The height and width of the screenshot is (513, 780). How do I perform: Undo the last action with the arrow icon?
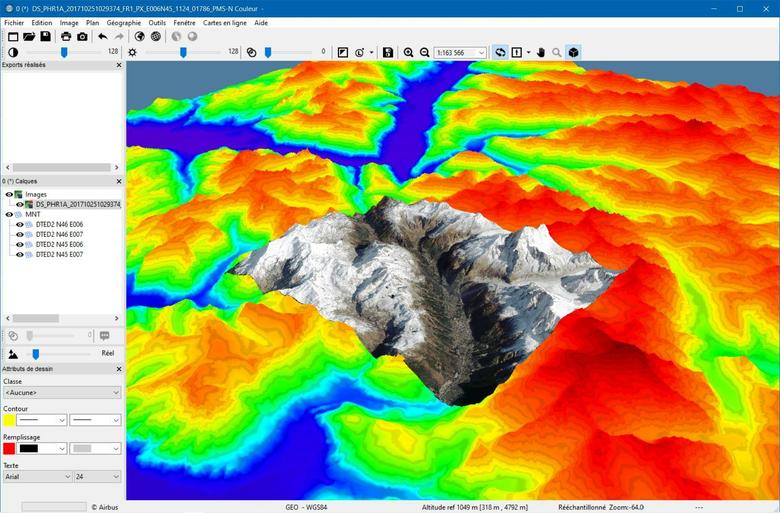(x=102, y=36)
